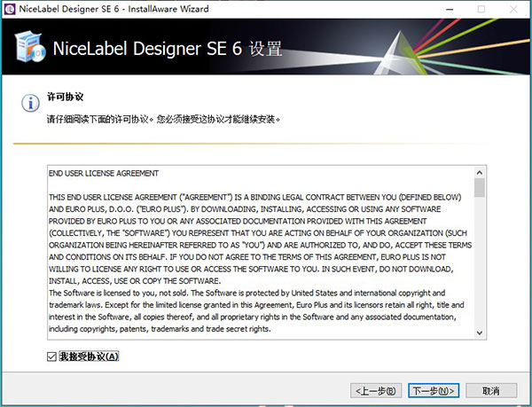Click the blue information icon
The image size is (532, 407).
30,103
